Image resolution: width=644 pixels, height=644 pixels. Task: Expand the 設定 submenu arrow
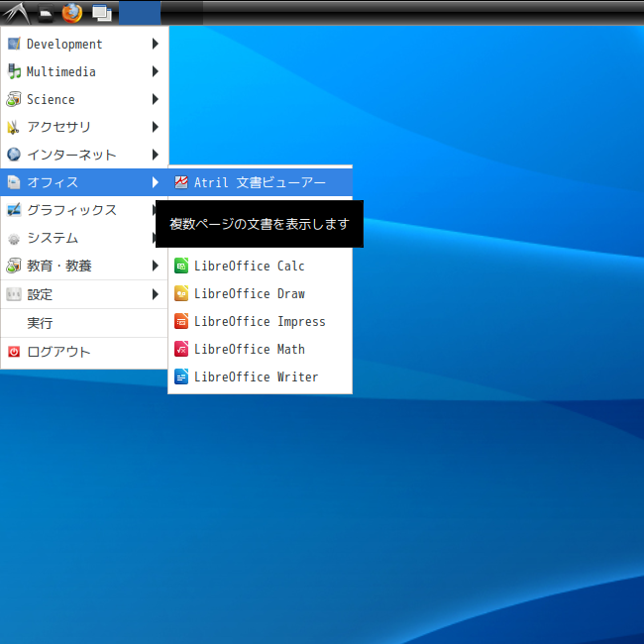(156, 294)
